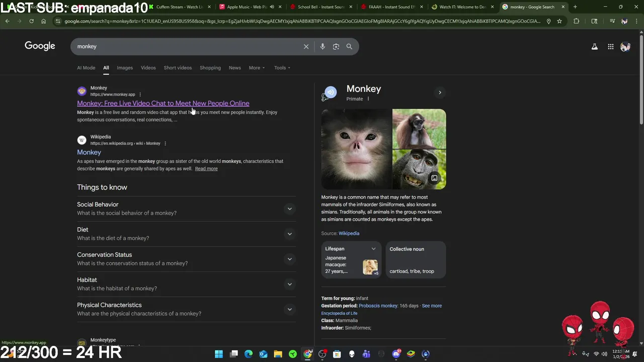Image resolution: width=644 pixels, height=362 pixels.
Task: Expand the Lifespan card dropdown
Action: (x=373, y=249)
